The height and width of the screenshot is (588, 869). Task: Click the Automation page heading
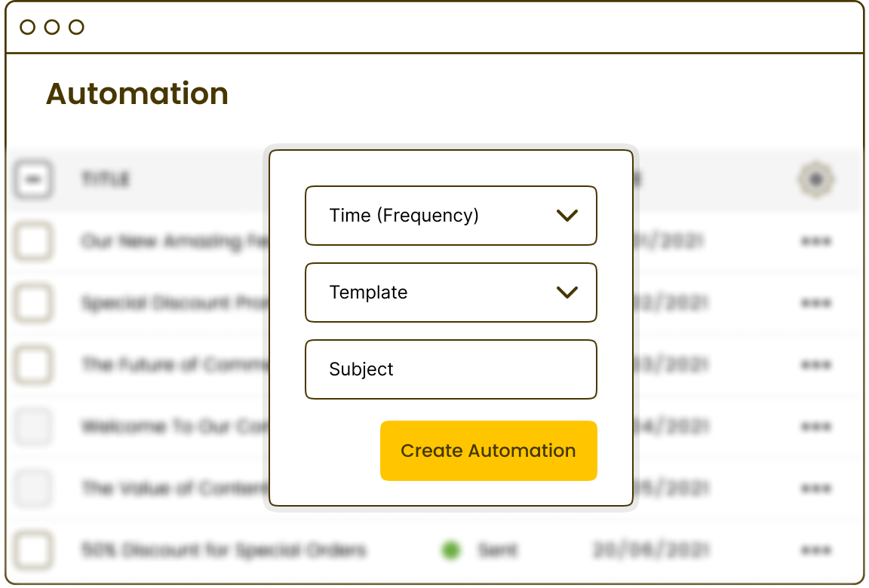(137, 93)
